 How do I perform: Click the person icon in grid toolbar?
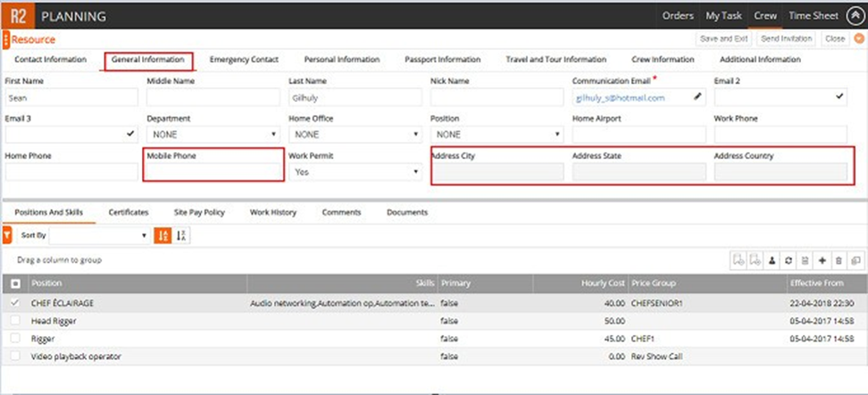click(772, 260)
